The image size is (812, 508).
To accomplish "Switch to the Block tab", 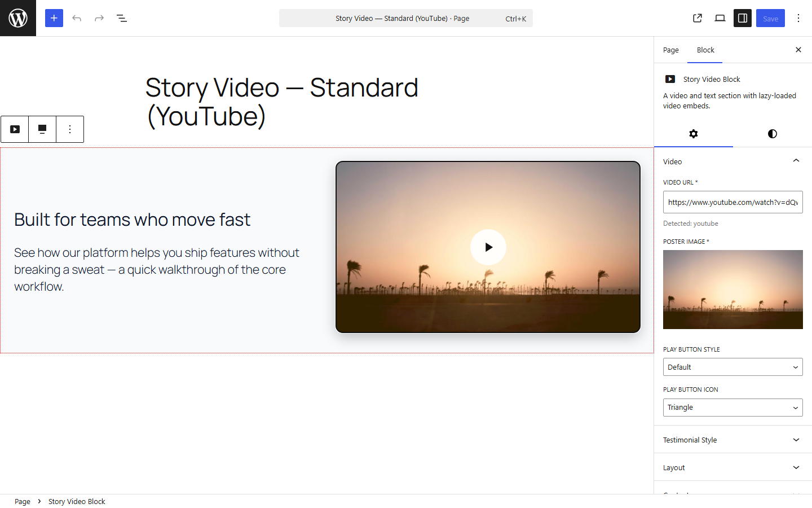I will (x=705, y=50).
